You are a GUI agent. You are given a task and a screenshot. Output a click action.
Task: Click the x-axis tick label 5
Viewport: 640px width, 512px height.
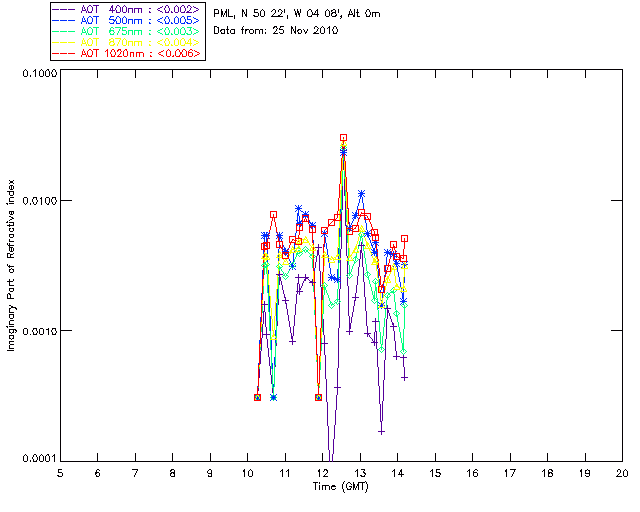pos(60,474)
